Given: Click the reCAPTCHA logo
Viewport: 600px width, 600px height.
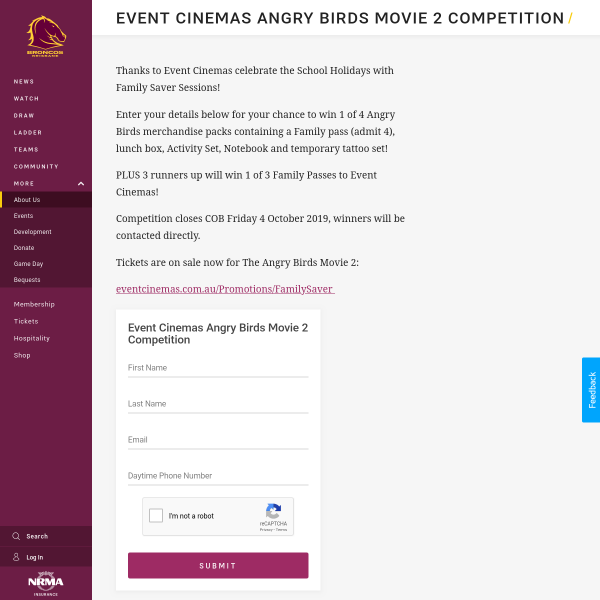Looking at the screenshot, I should click(273, 511).
